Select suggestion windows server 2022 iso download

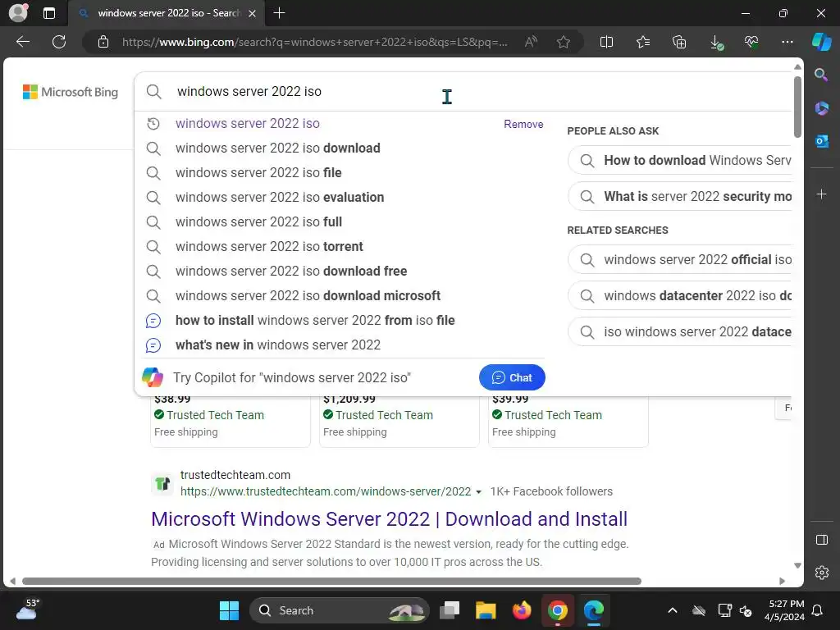click(277, 148)
